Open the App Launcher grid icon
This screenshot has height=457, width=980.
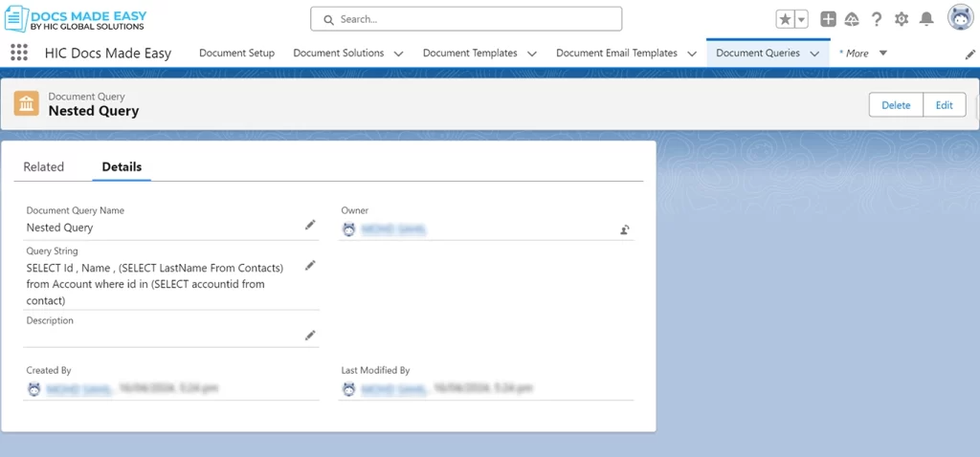point(19,53)
